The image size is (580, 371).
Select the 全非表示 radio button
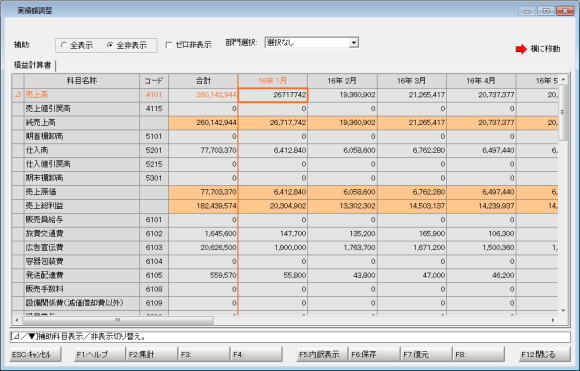(x=110, y=45)
